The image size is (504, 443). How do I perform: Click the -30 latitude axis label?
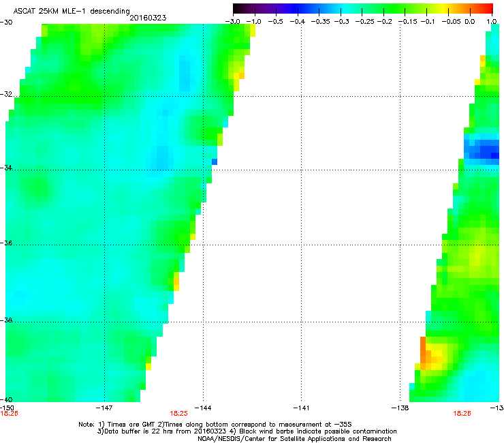click(6, 22)
